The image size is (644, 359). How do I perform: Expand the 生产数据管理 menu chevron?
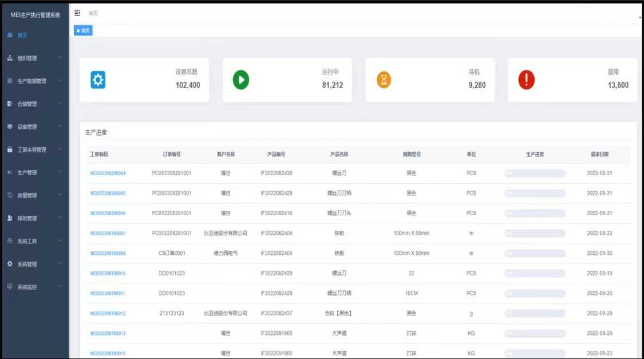pyautogui.click(x=60, y=81)
